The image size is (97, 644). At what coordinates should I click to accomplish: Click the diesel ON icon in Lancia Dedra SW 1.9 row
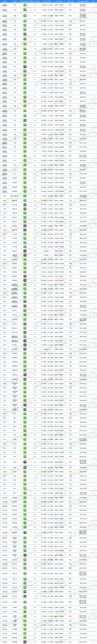25,555
